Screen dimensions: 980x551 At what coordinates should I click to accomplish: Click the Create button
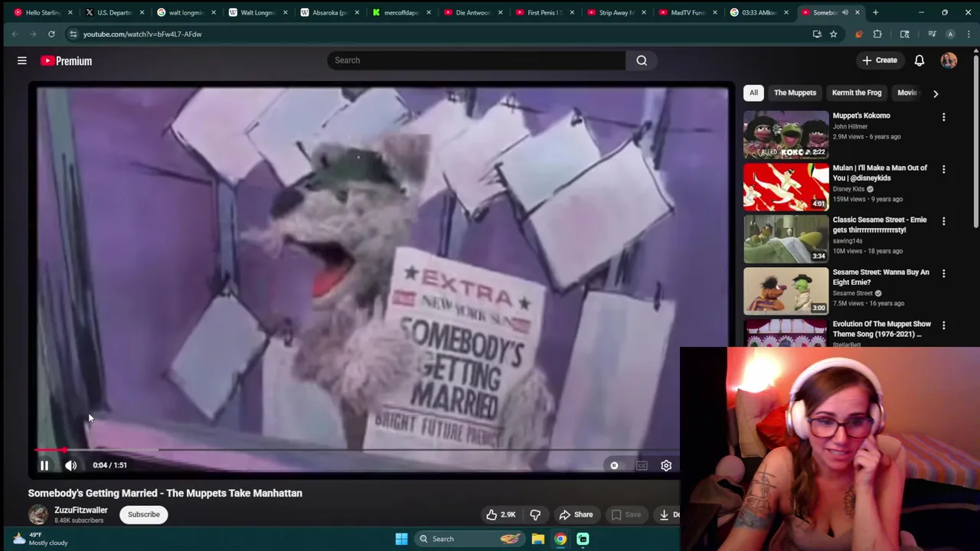[880, 60]
